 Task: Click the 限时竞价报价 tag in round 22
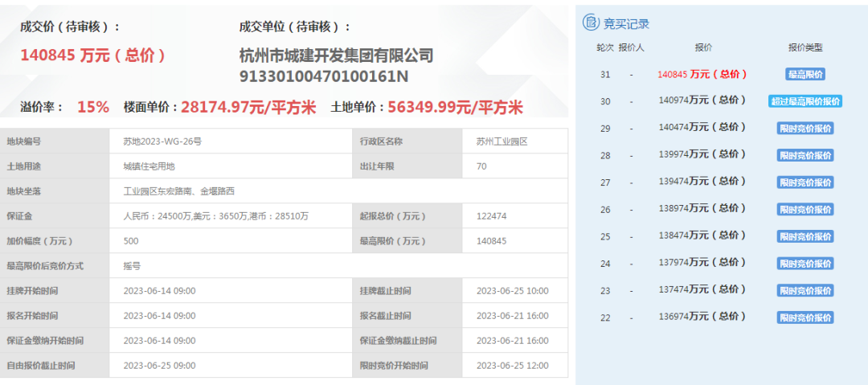pos(805,317)
